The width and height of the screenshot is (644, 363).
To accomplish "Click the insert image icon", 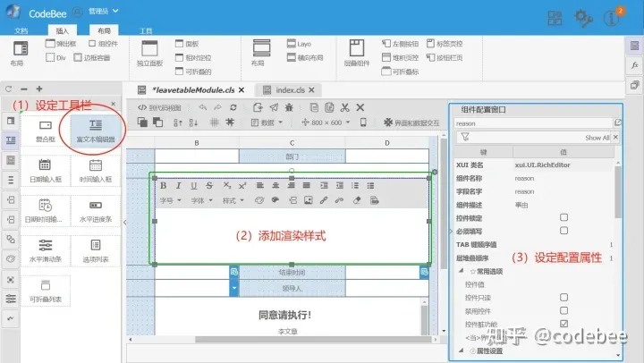I will (x=308, y=200).
